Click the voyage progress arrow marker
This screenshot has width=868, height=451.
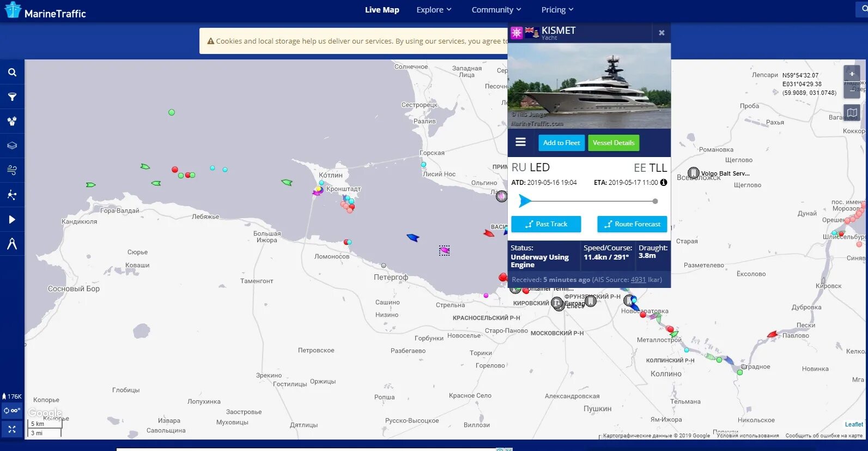pyautogui.click(x=525, y=201)
